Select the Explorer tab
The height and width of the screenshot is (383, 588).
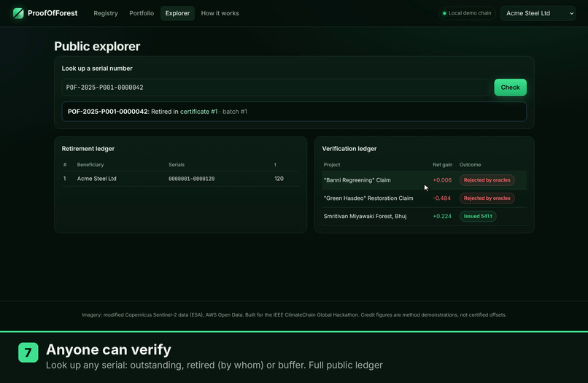tap(177, 13)
